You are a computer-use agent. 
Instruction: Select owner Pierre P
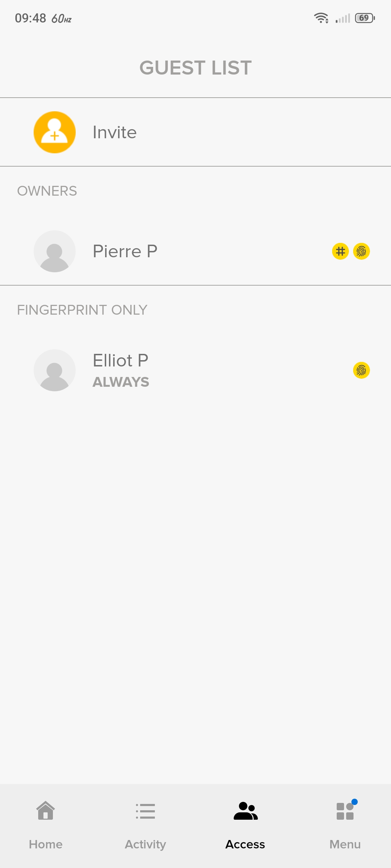[x=125, y=251]
